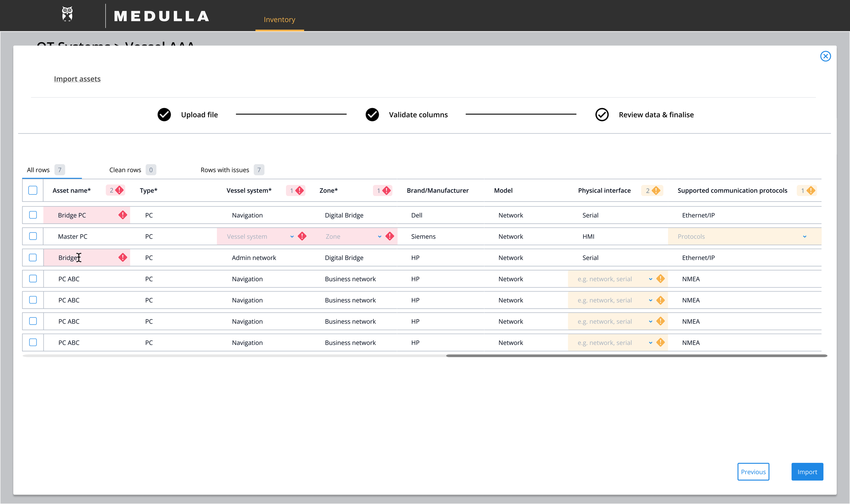
Task: Check the Master PC row checkbox
Action: tap(33, 236)
